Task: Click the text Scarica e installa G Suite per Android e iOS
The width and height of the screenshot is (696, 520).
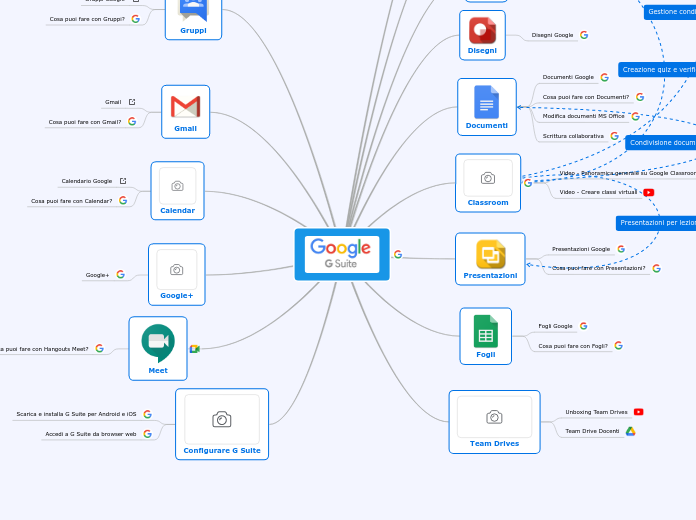Action: click(76, 414)
